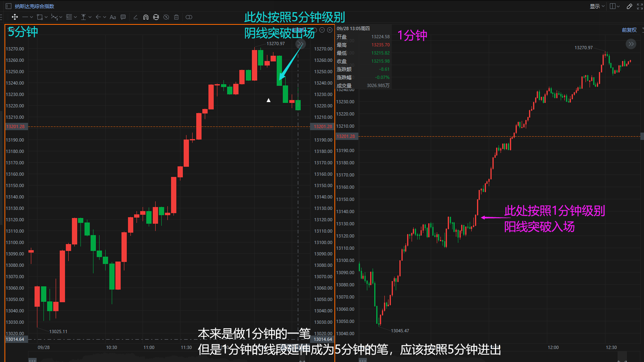The height and width of the screenshot is (362, 644).
Task: Click the 最高 13235.70 value in info panel
Action: pyautogui.click(x=380, y=45)
